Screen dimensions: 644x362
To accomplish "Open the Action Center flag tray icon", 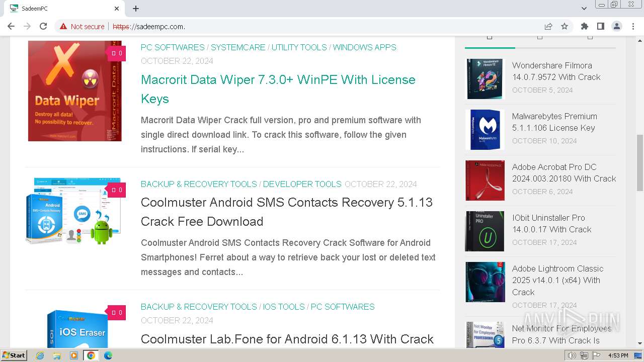I will click(x=596, y=355).
